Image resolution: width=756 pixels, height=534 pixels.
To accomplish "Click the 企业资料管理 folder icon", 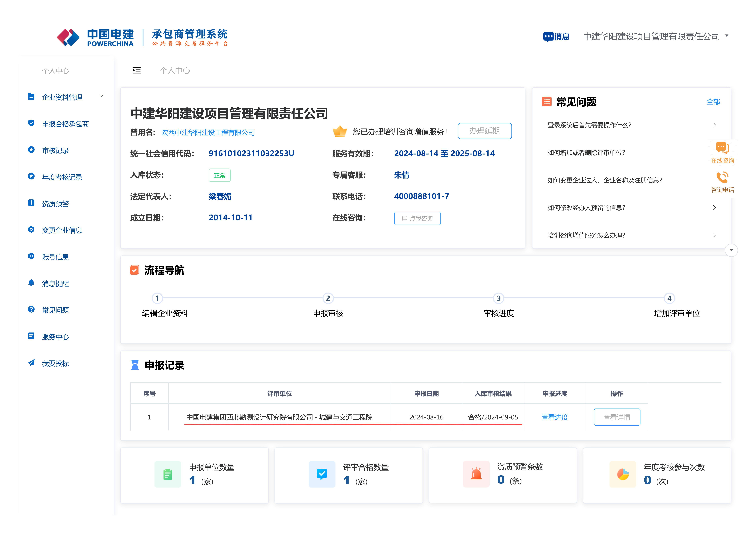I will [31, 96].
